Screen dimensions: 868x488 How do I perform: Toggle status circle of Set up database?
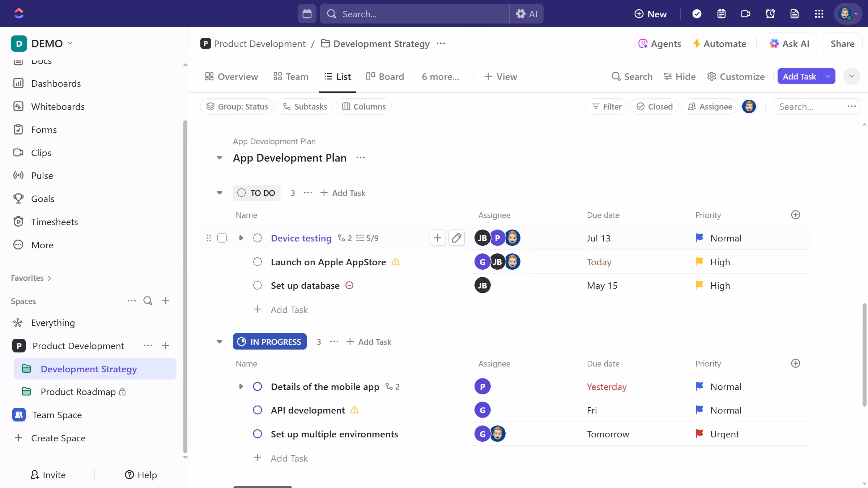[258, 285]
